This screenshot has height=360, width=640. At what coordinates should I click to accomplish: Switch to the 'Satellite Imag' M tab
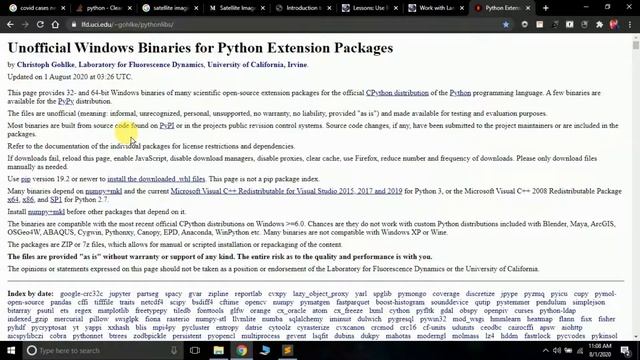(x=236, y=8)
